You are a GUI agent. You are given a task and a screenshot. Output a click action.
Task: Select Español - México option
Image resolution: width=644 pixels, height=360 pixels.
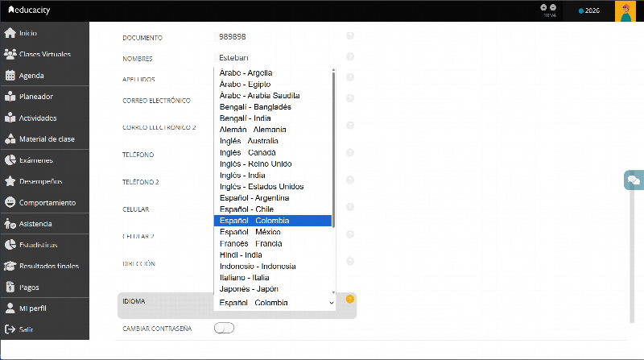click(273, 232)
